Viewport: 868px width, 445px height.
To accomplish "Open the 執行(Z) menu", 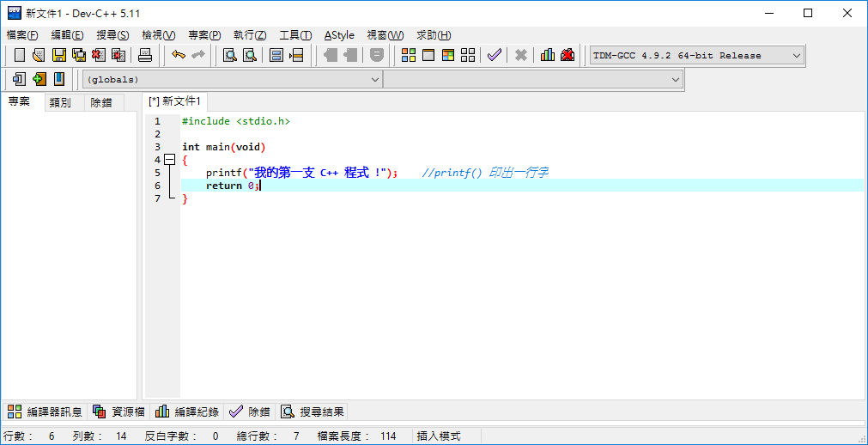I will pos(250,35).
